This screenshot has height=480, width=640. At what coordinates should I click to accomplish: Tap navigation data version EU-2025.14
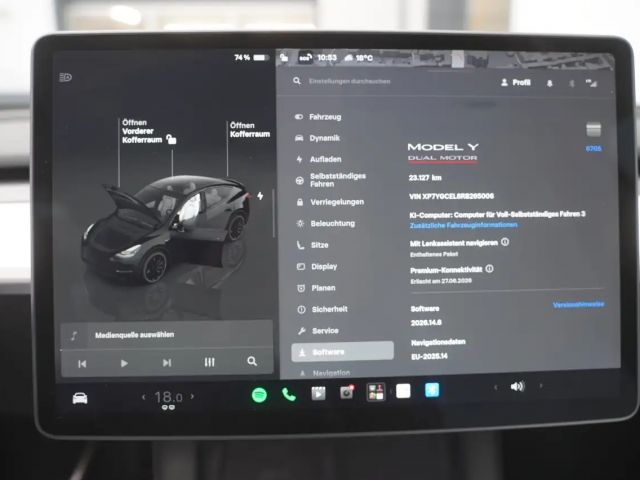click(429, 356)
